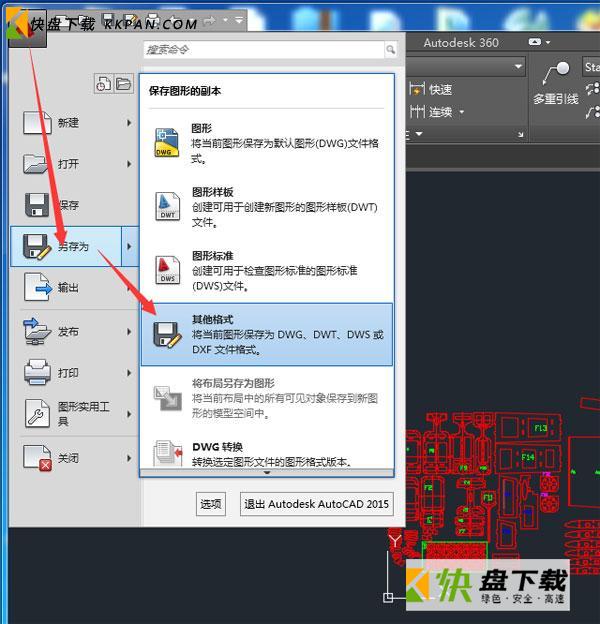Click the Close document icon
The image size is (600, 624).
pos(37,458)
